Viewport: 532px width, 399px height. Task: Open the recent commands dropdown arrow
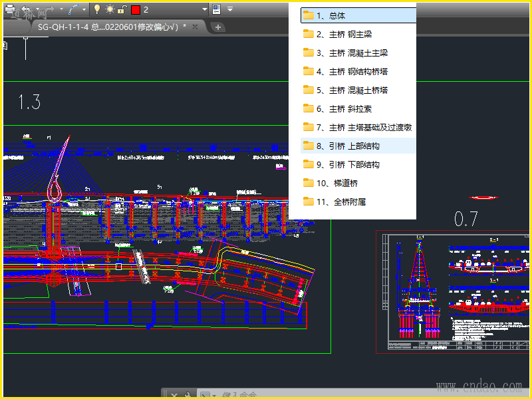pyautogui.click(x=214, y=396)
